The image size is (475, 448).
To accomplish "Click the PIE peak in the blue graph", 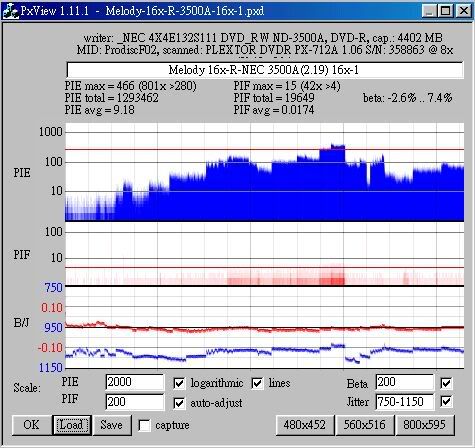I will pyautogui.click(x=337, y=146).
